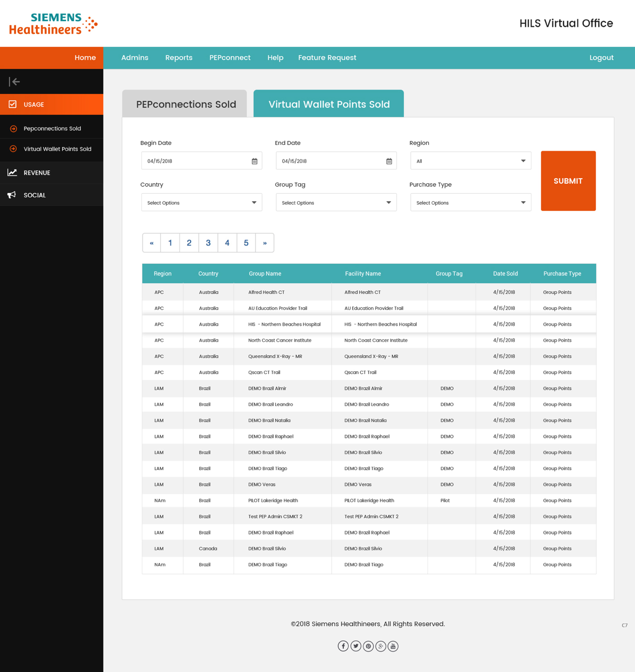Click the Logout link

(x=601, y=58)
